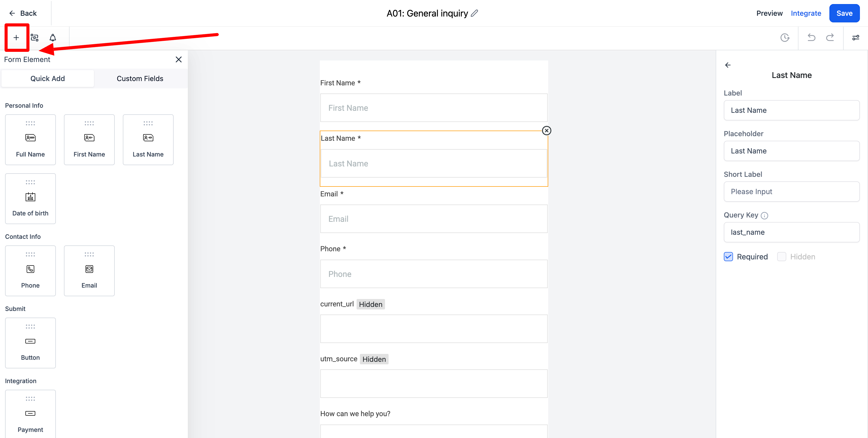Select the current_url hidden field box
The width and height of the screenshot is (868, 438).
434,329
